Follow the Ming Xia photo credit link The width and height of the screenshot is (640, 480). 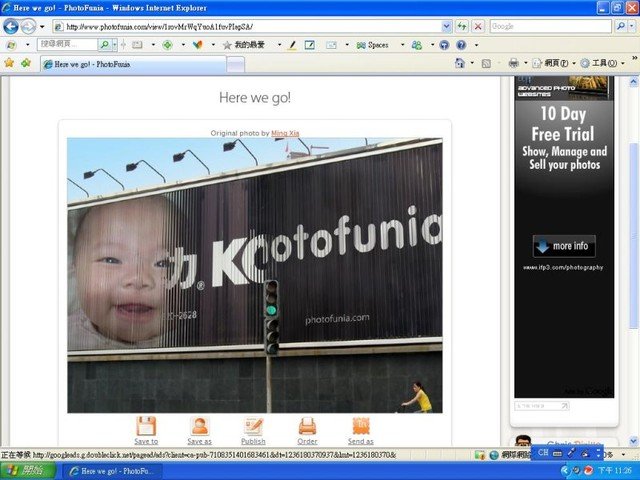coord(285,133)
